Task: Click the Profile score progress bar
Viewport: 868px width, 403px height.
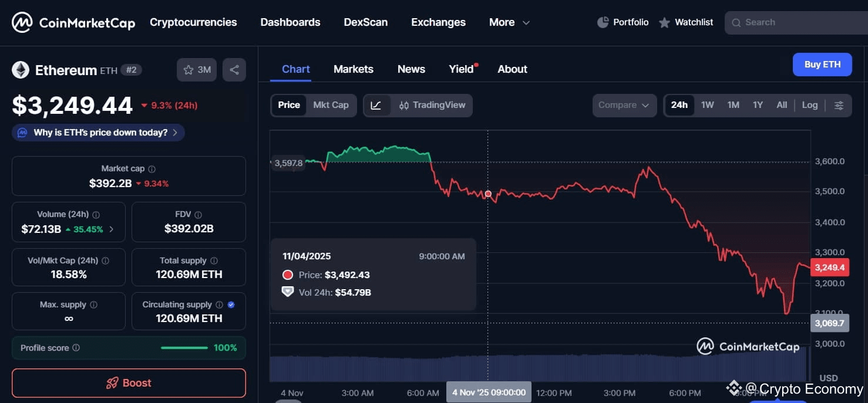Action: 184,348
